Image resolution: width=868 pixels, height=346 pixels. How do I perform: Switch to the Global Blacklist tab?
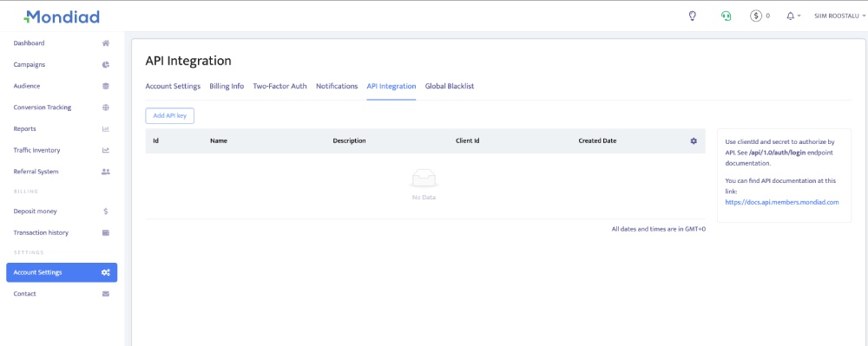(450, 86)
